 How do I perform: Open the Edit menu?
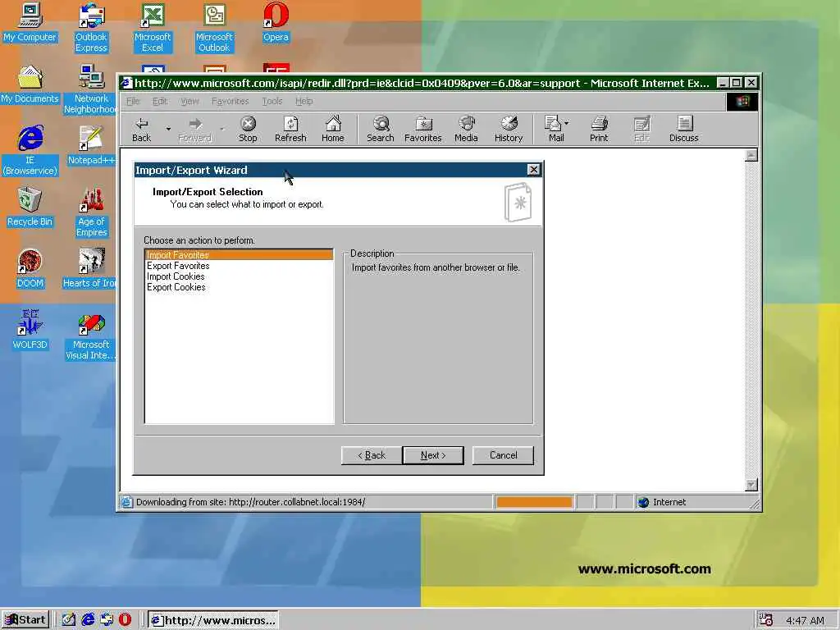(160, 101)
